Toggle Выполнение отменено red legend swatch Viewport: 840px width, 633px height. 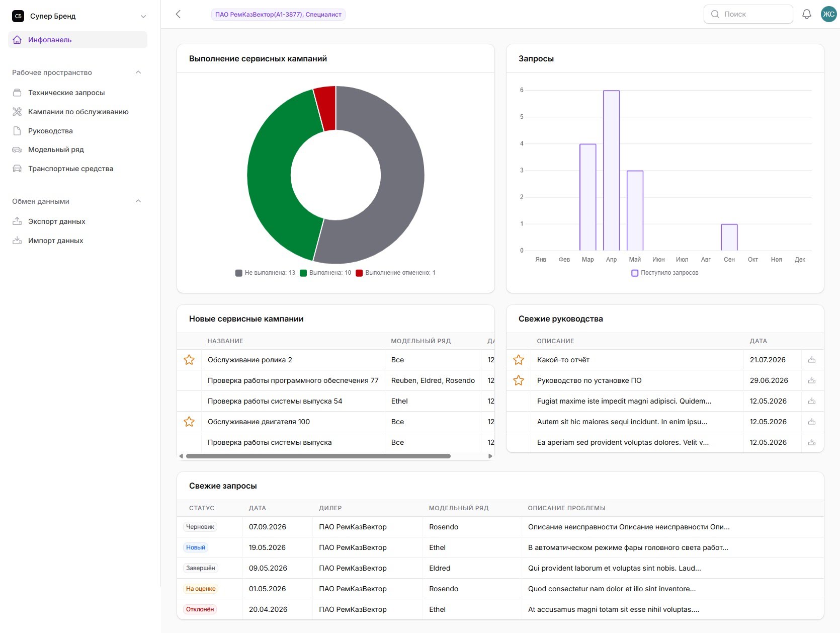(x=359, y=273)
